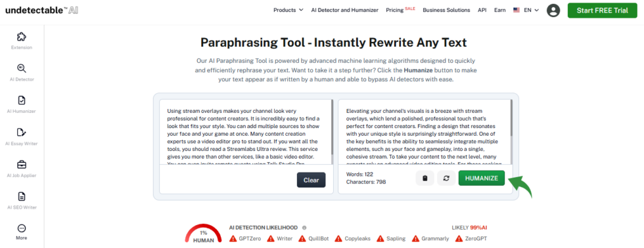Click the info icon beside AI Detection Likelihood

pyautogui.click(x=304, y=228)
